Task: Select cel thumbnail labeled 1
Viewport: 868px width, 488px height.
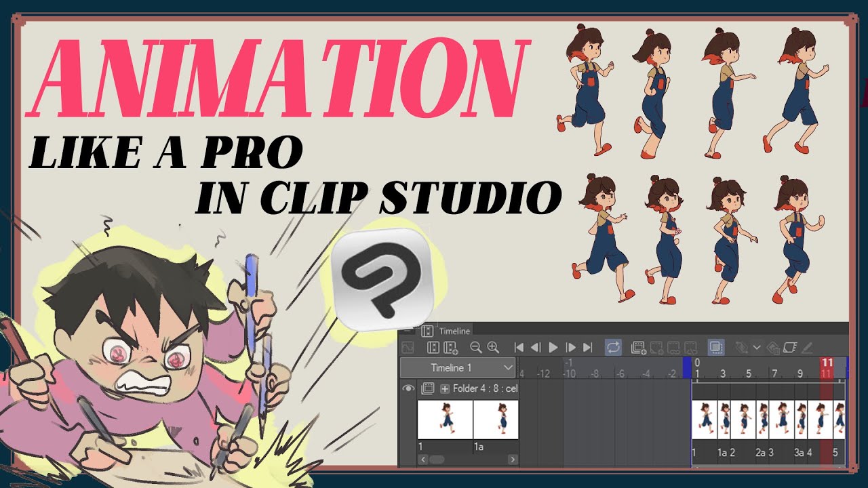Action: click(445, 420)
